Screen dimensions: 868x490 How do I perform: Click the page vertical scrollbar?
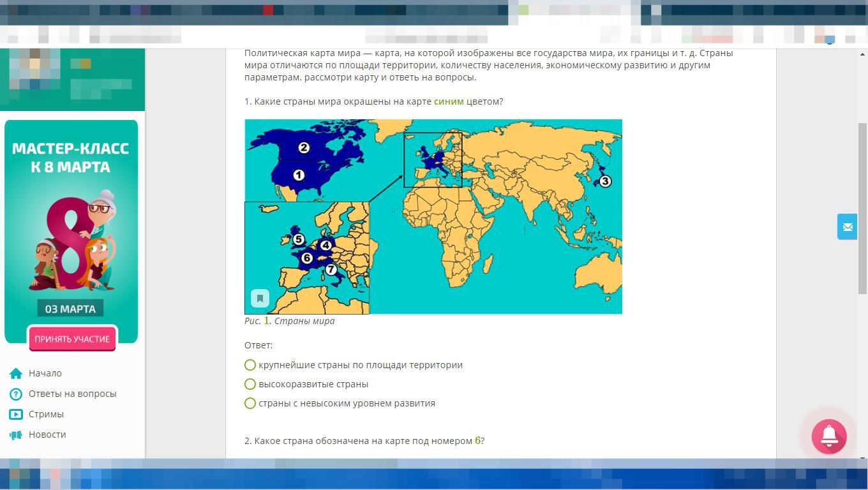click(x=862, y=208)
